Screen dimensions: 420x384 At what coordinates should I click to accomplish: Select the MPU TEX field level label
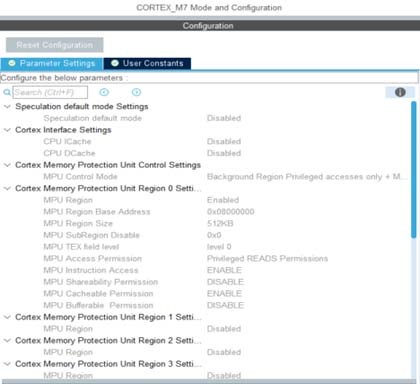tap(81, 247)
